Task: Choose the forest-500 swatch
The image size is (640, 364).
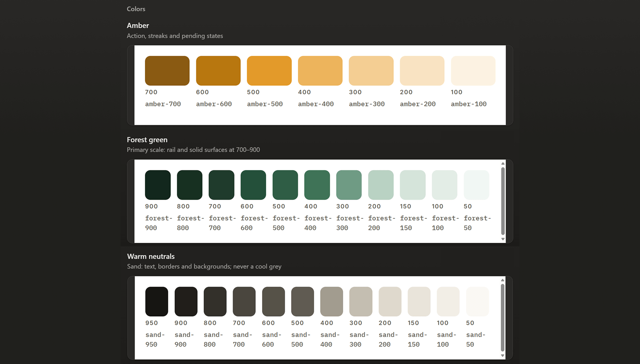Action: point(285,185)
